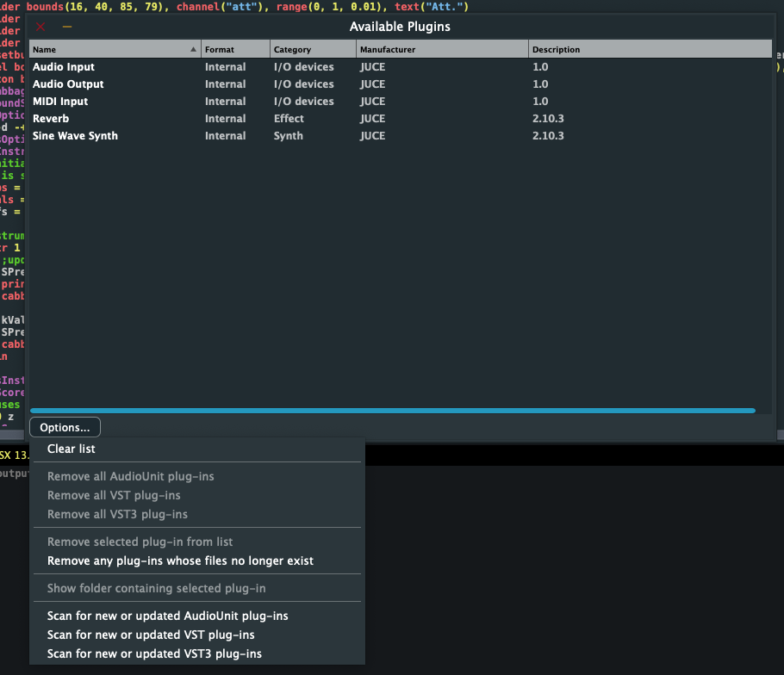Minimize the Available Plugins window

coord(67,27)
